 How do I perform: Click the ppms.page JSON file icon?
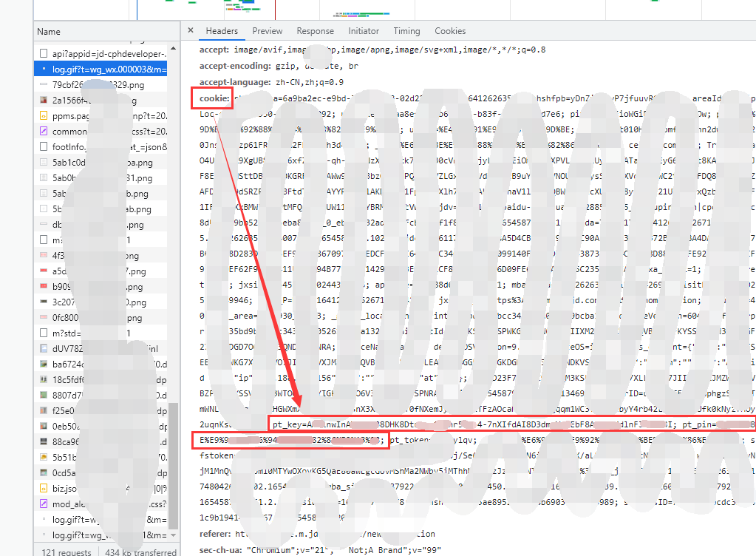44,116
